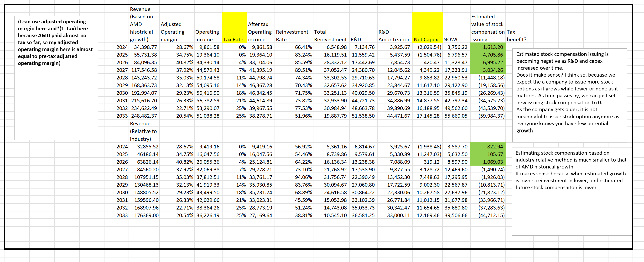Select the Estimated value of stock compensation header
The width and height of the screenshot is (644, 262).
click(488, 28)
